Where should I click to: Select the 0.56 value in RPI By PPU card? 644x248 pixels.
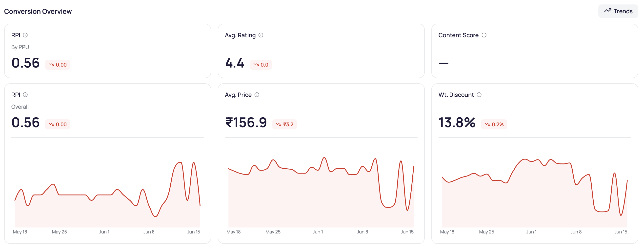pyautogui.click(x=25, y=63)
